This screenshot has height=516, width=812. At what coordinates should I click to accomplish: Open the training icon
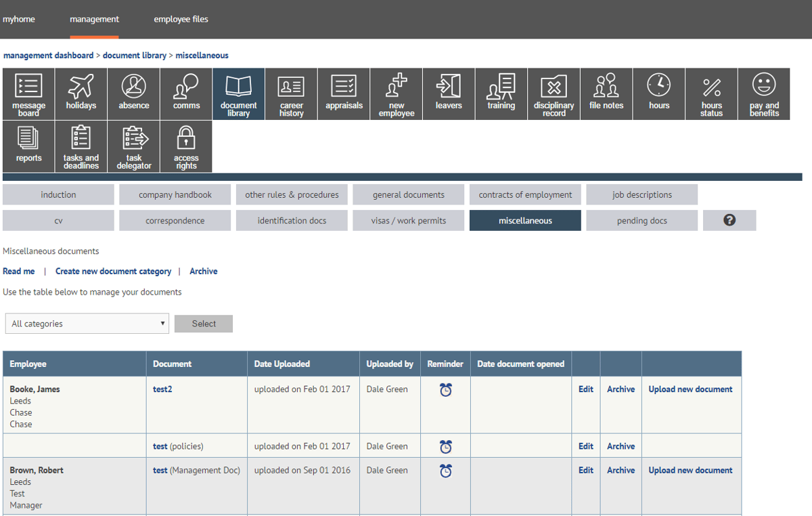(501, 94)
